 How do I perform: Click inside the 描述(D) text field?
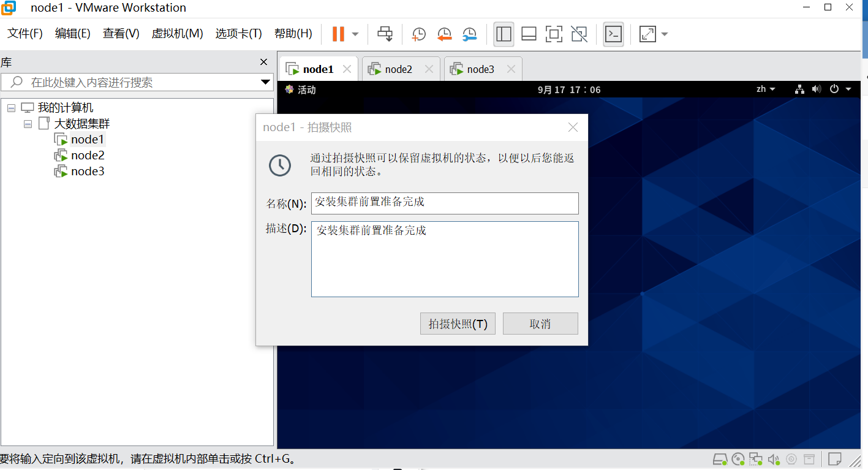tap(444, 257)
